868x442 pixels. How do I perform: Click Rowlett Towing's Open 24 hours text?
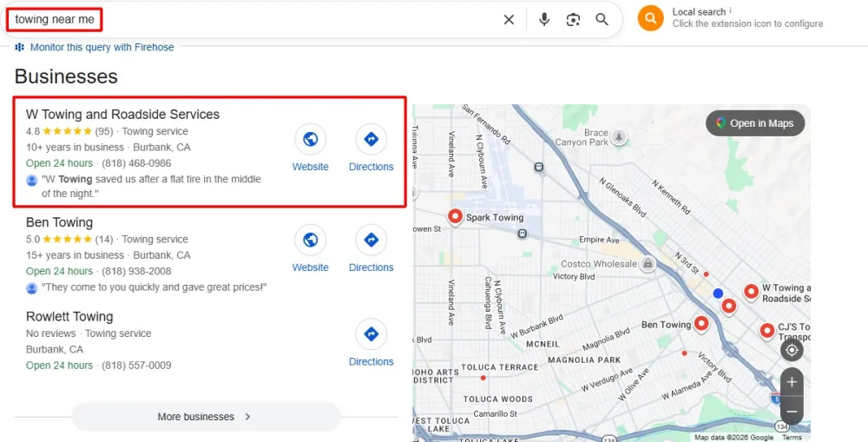click(x=59, y=366)
